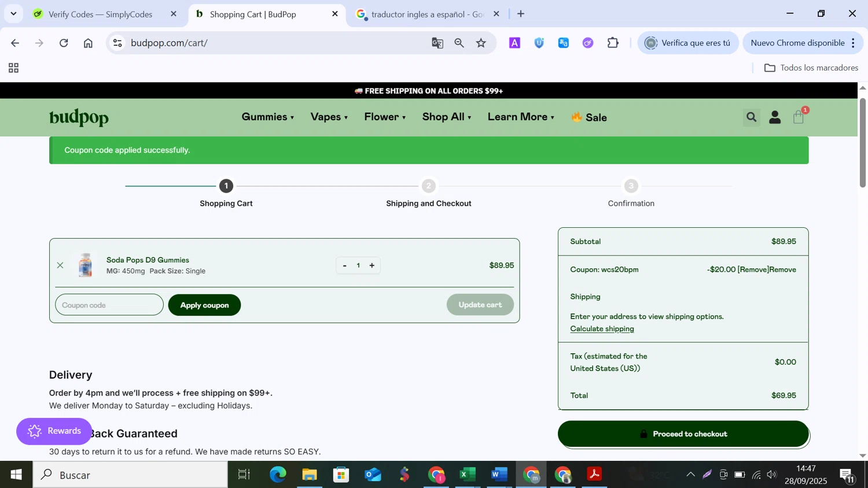Click the Shopping Cart step 1 marker

[x=226, y=186]
